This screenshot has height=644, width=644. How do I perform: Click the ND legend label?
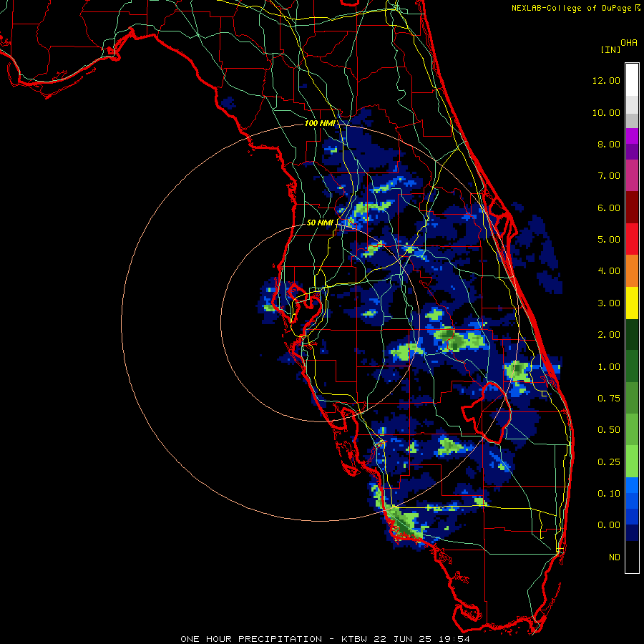coord(615,557)
